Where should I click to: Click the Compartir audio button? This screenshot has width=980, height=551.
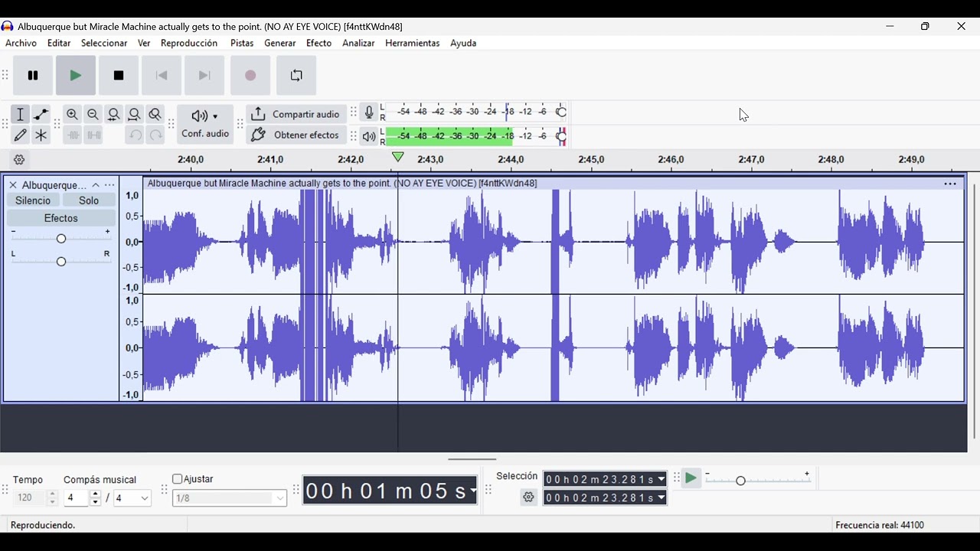pyautogui.click(x=296, y=115)
